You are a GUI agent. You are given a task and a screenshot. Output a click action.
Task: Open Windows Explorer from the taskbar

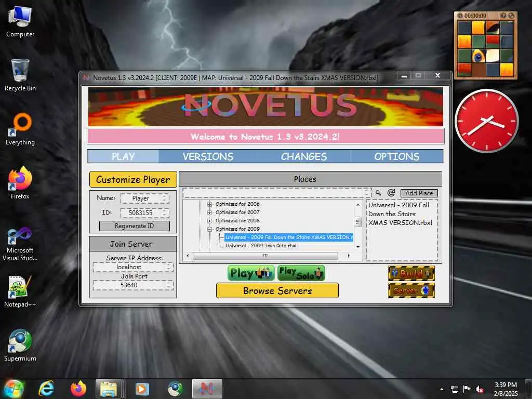(x=109, y=389)
